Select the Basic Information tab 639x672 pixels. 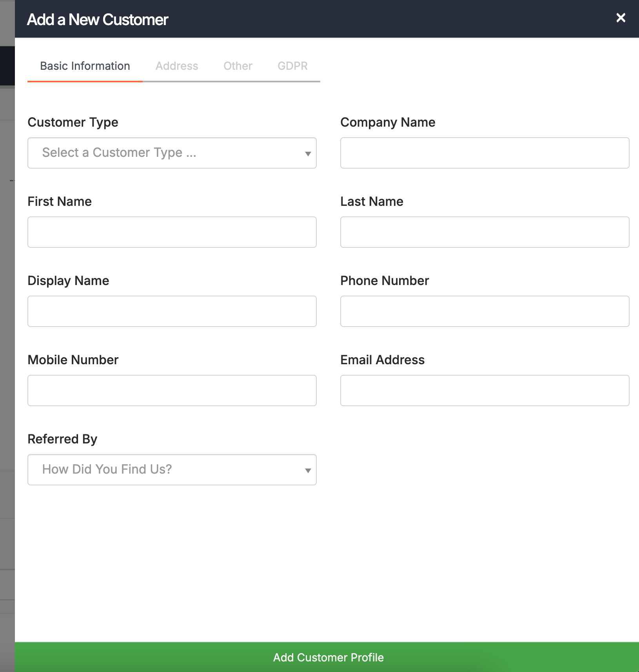(x=85, y=66)
